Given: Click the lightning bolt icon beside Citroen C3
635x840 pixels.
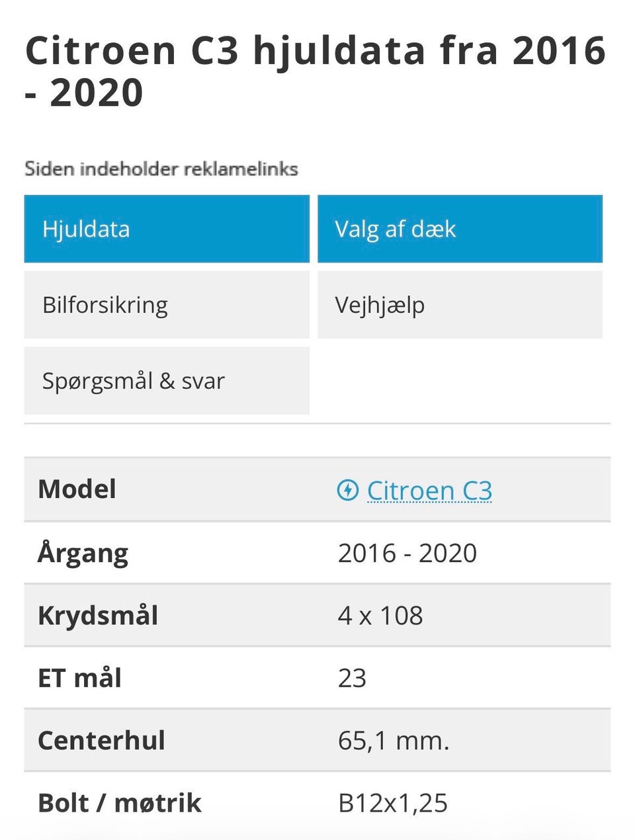Looking at the screenshot, I should [347, 490].
